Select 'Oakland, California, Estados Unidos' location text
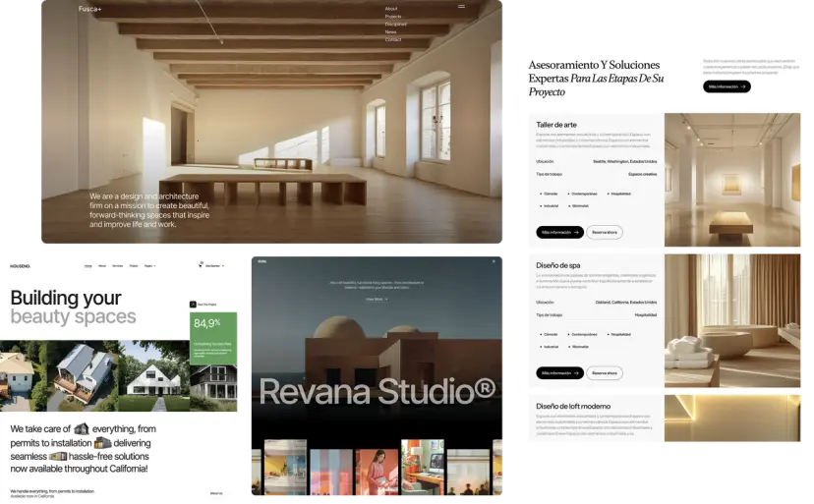This screenshot has height=504, width=814. point(625,302)
